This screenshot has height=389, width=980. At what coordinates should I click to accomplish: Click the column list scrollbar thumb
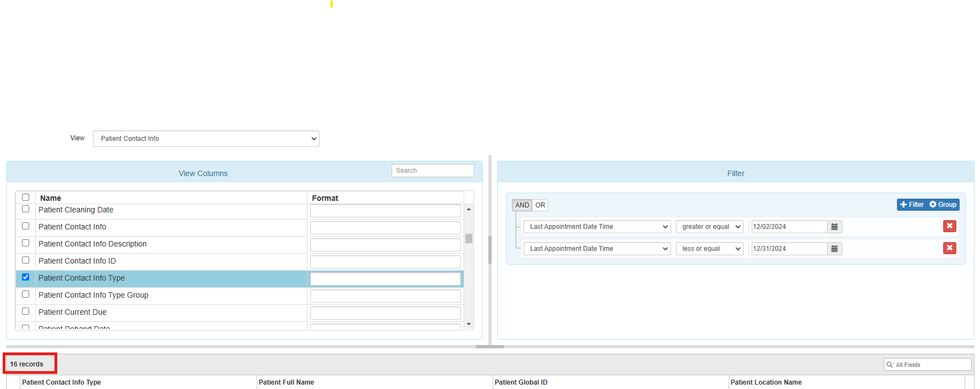click(x=469, y=239)
